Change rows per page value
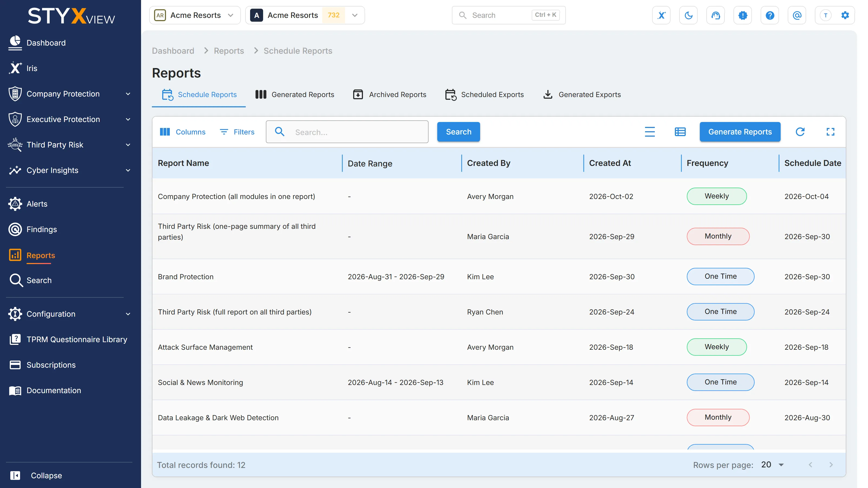The image size is (868, 488). (772, 465)
